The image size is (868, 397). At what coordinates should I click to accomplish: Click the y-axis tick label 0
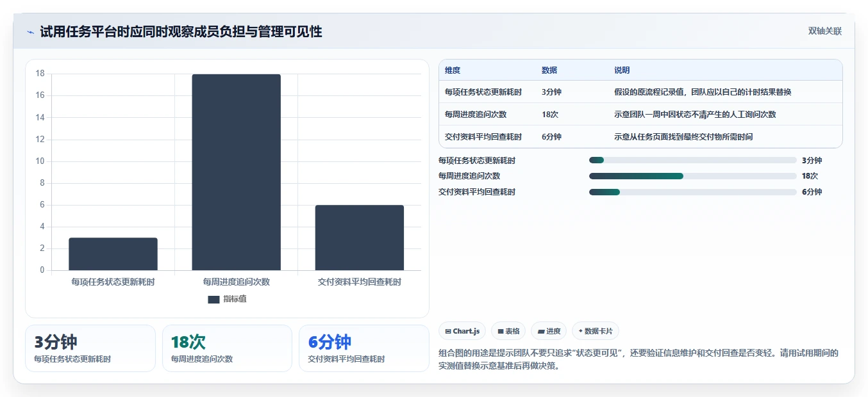click(x=42, y=270)
